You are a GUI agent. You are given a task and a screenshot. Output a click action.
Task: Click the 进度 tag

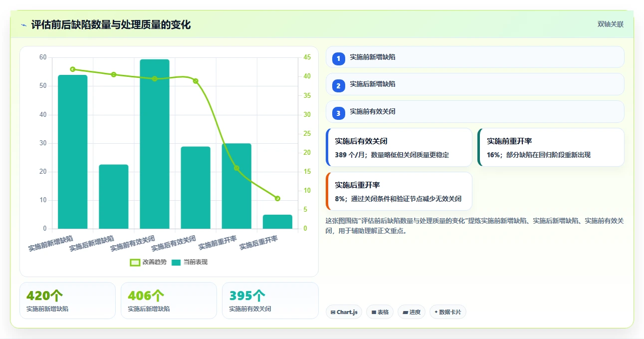[x=412, y=312]
